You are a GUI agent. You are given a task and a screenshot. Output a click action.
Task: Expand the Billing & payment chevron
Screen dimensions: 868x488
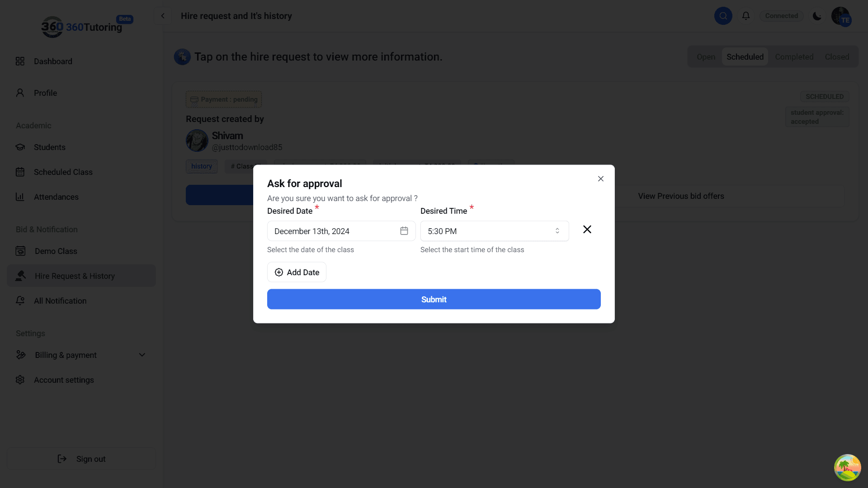coord(142,355)
